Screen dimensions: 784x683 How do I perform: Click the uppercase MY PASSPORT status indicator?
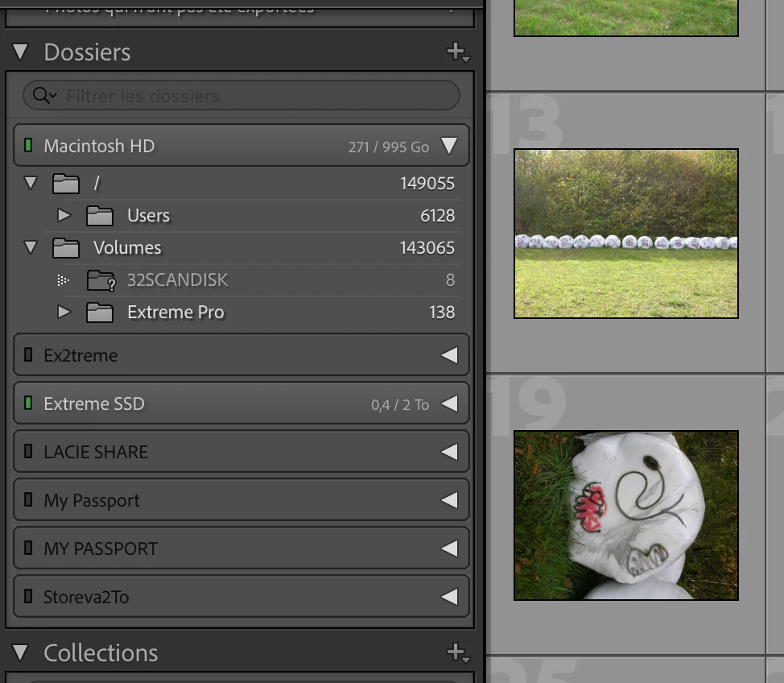(28, 548)
